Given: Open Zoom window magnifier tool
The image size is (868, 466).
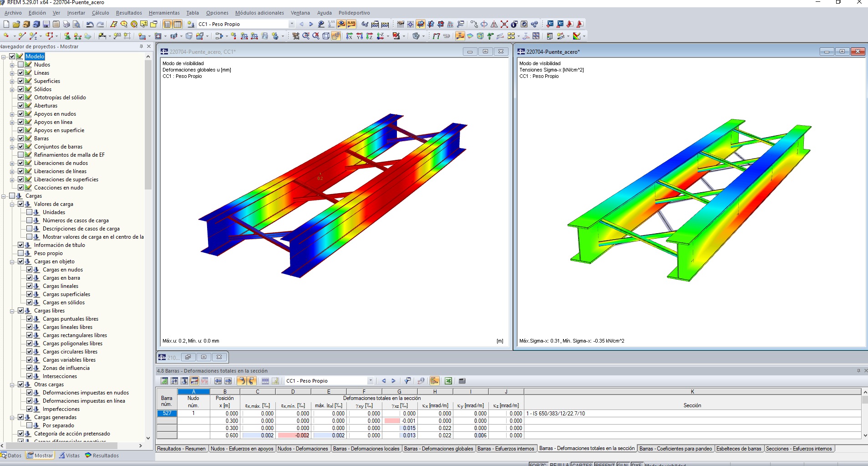Looking at the screenshot, I should [306, 36].
